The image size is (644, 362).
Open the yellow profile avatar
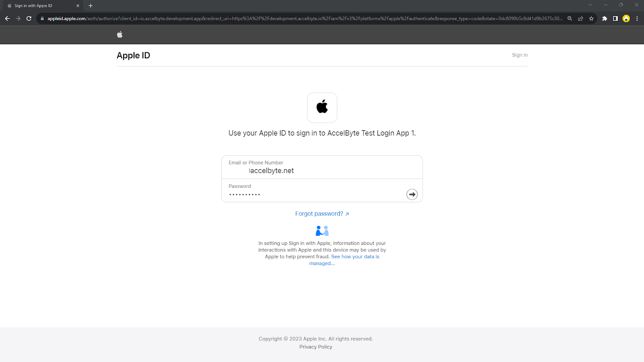pos(626,19)
